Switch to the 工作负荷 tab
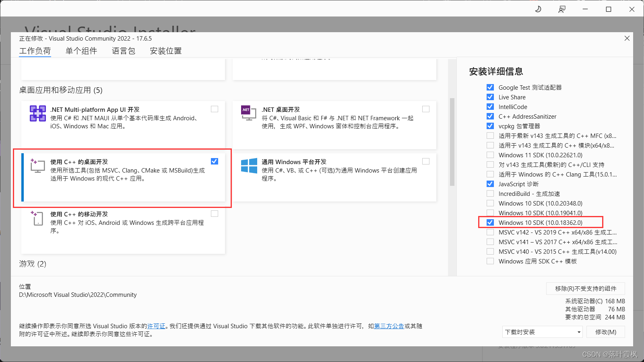 click(35, 51)
